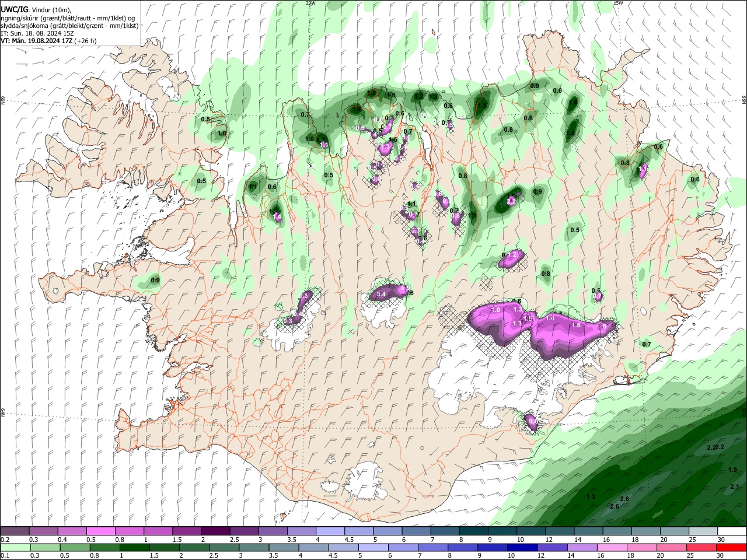Pick the deep blue rain swatch between 10 and 12
This screenshot has height=560, width=747.
(x=522, y=548)
